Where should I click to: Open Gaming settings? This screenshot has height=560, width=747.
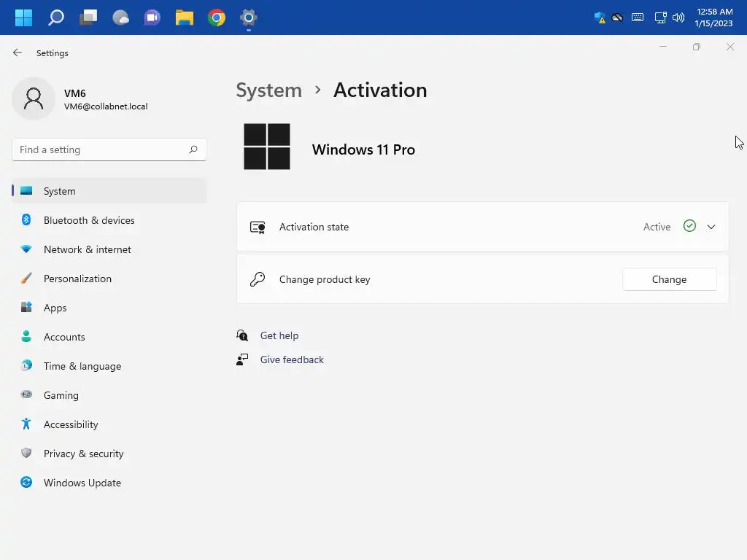pyautogui.click(x=109, y=395)
